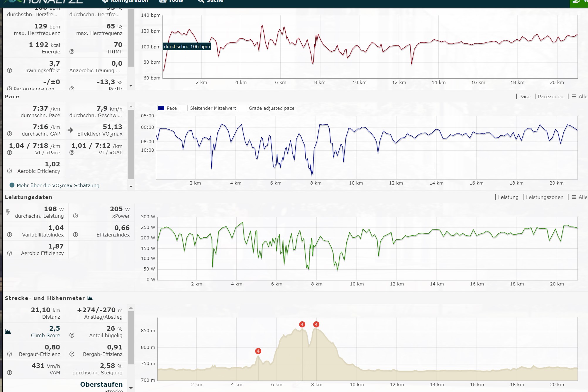This screenshot has width=588, height=392.
Task: Click help icon next to xPower
Action: coord(75,216)
